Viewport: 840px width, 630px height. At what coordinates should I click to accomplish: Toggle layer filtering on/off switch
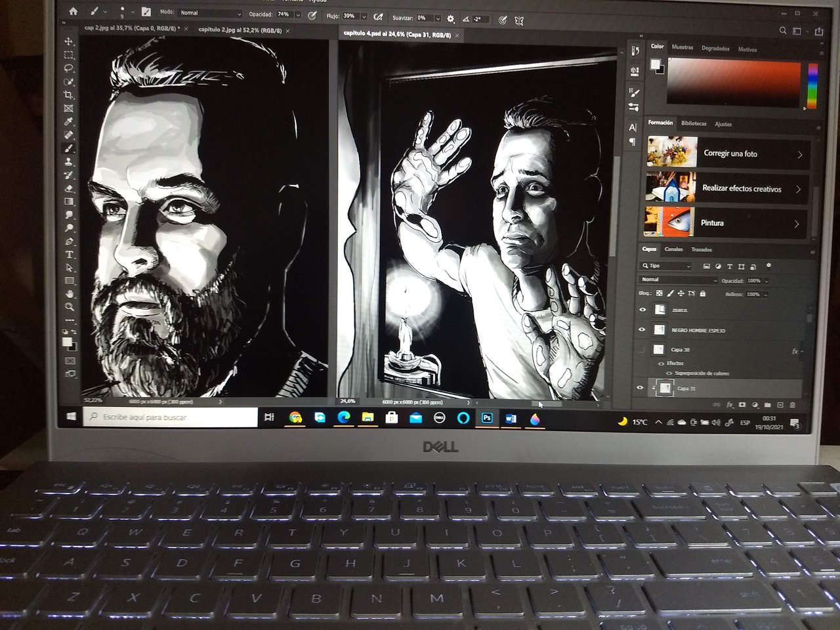768,266
